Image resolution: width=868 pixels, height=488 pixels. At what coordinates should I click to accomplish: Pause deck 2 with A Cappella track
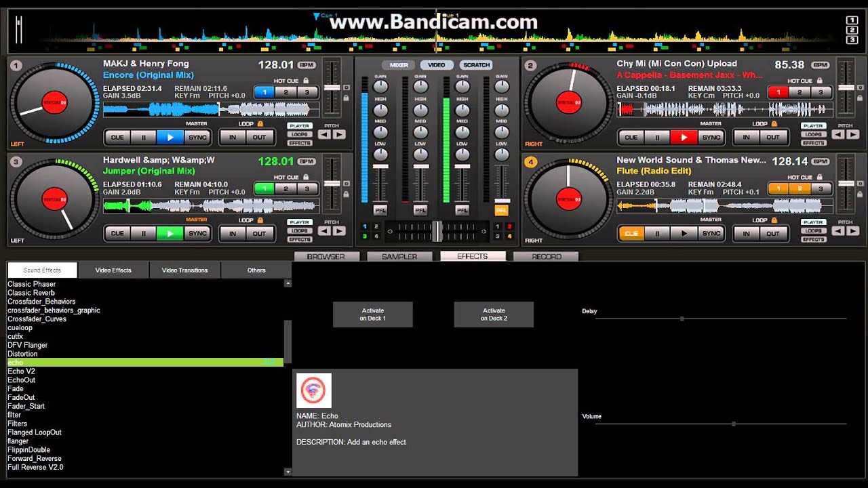point(657,137)
